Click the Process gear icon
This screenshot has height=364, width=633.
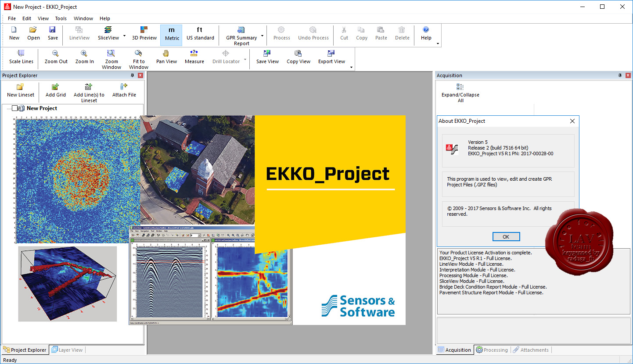coord(281,33)
